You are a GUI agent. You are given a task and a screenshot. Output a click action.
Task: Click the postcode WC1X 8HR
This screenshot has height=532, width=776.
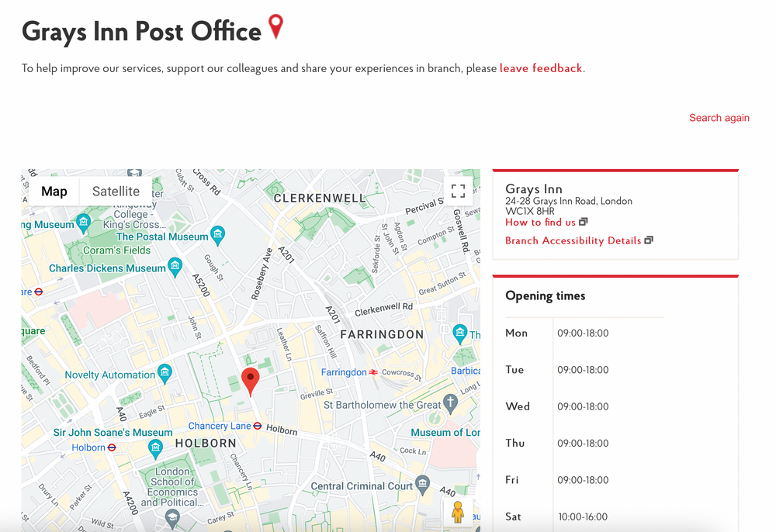click(x=530, y=211)
